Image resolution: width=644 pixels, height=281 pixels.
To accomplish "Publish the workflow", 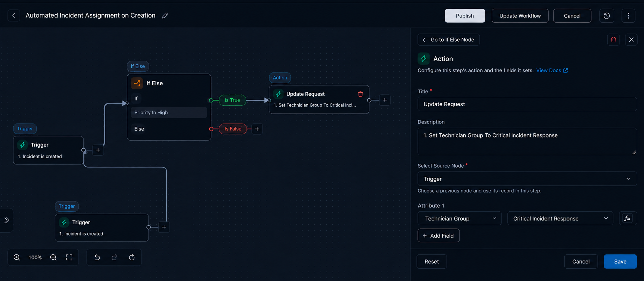I will 465,16.
